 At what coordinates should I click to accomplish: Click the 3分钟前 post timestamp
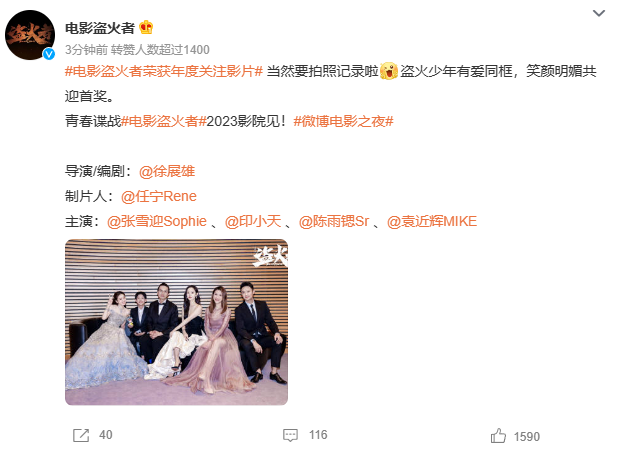pos(86,50)
